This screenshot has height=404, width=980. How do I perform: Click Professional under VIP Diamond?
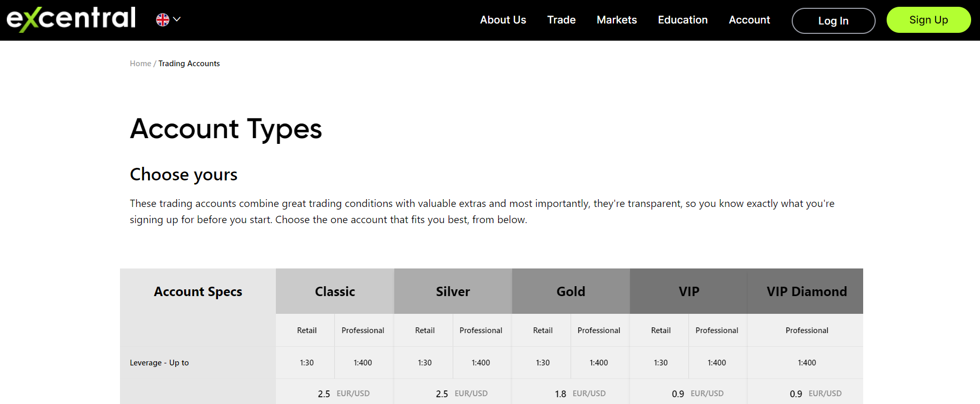[807, 330]
